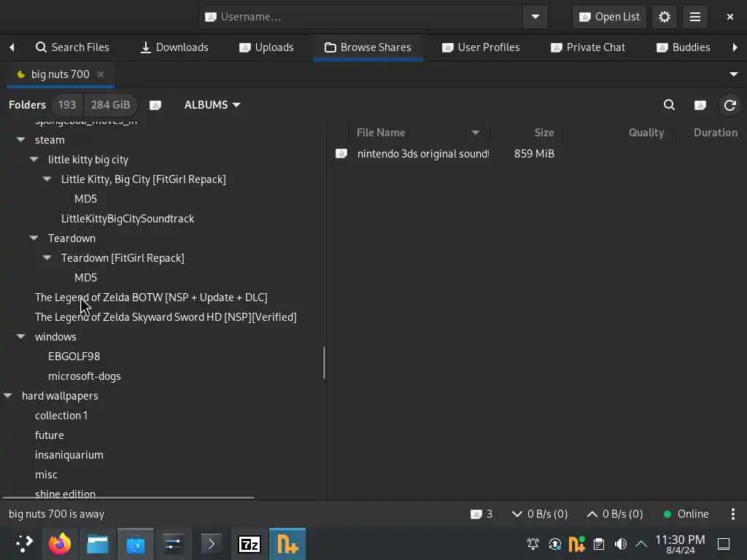Click the Open List button

(609, 17)
